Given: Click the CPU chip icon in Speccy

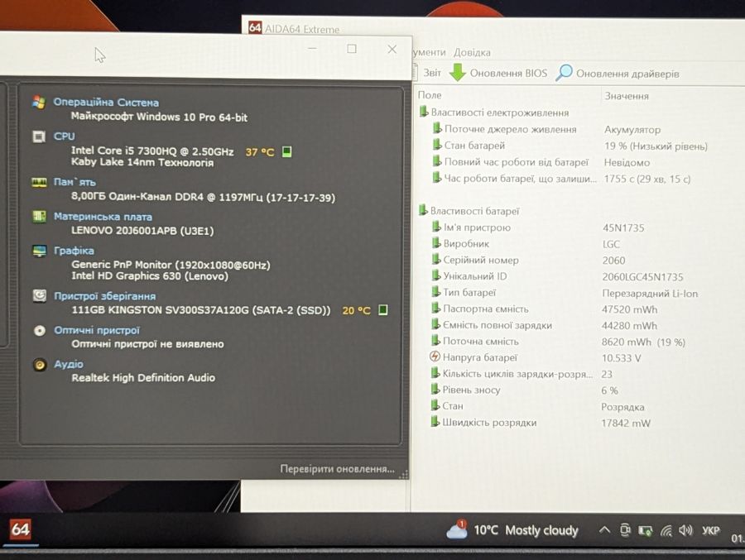Looking at the screenshot, I should 39,136.
